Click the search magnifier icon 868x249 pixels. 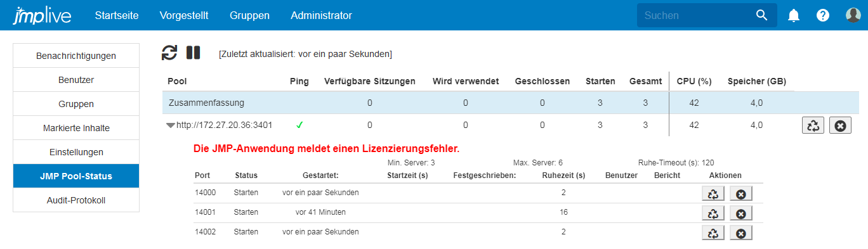tap(762, 15)
